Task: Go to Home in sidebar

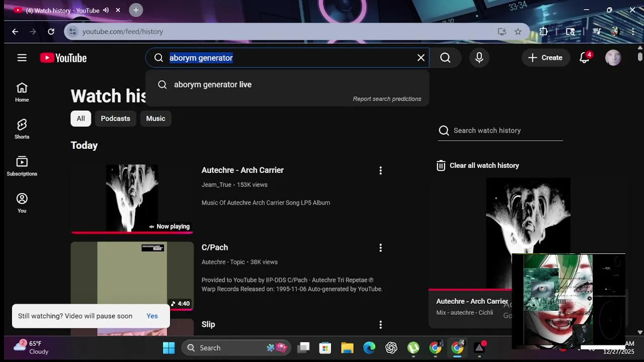Action: (x=22, y=93)
